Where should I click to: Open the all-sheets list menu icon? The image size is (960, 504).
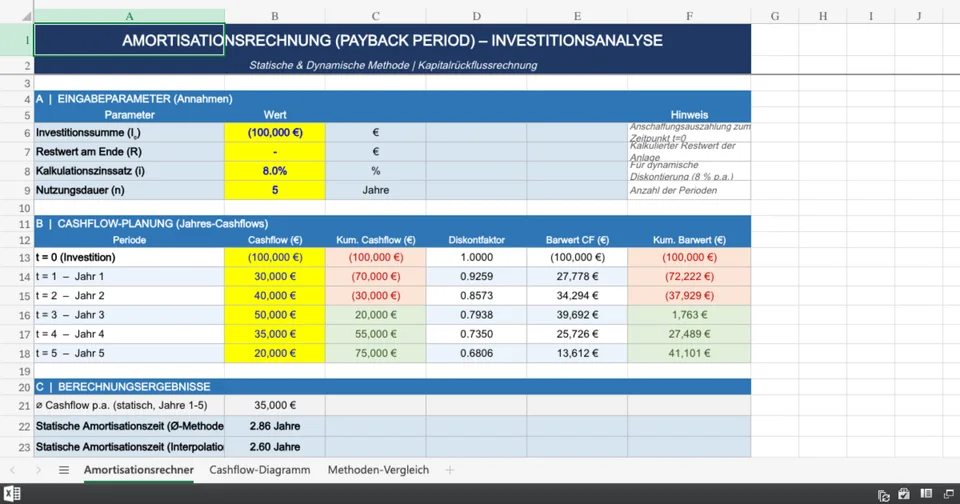coord(64,470)
